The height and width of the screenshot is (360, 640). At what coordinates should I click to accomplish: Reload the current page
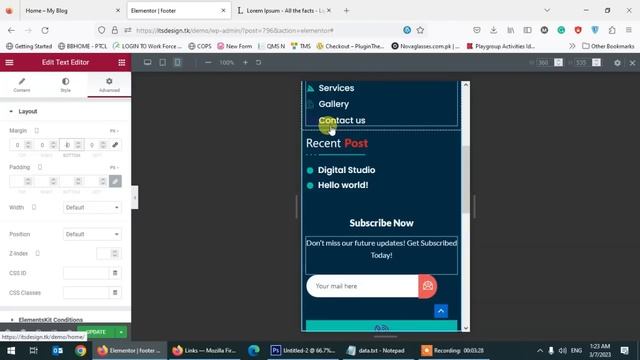coord(45,30)
